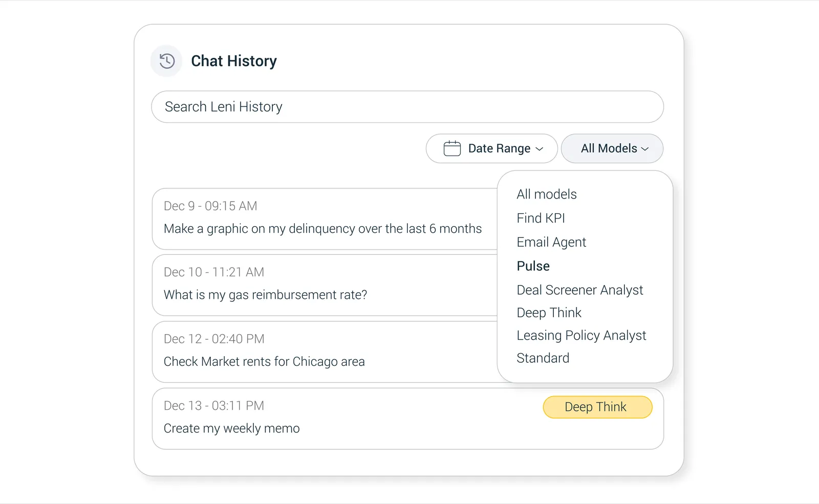Choose the Standard model option
Image resolution: width=819 pixels, height=504 pixels.
click(x=543, y=358)
